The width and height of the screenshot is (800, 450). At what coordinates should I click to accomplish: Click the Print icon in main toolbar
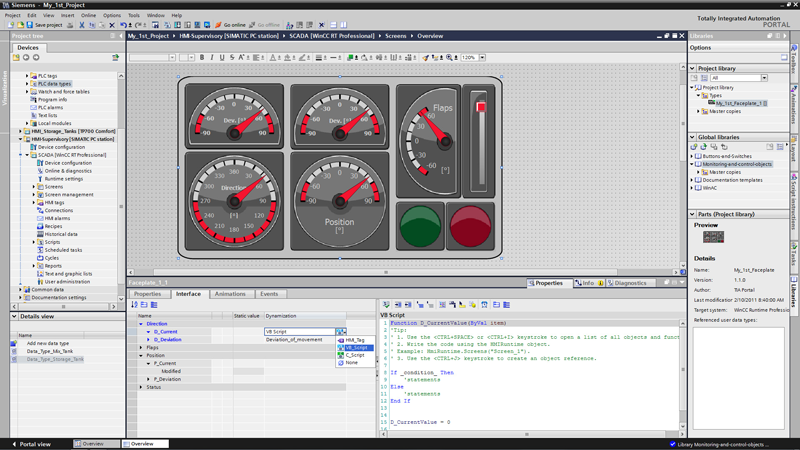pyautogui.click(x=70, y=25)
